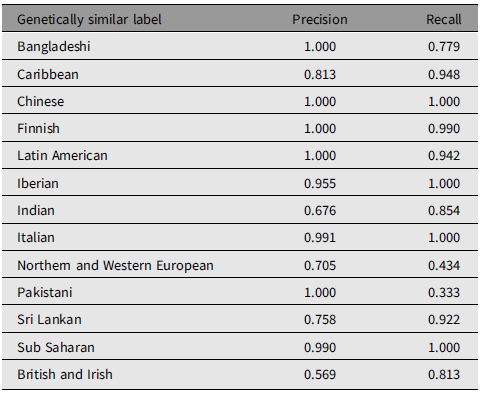Select the Chinese row label
This screenshot has width=481, height=394.
click(x=40, y=102)
